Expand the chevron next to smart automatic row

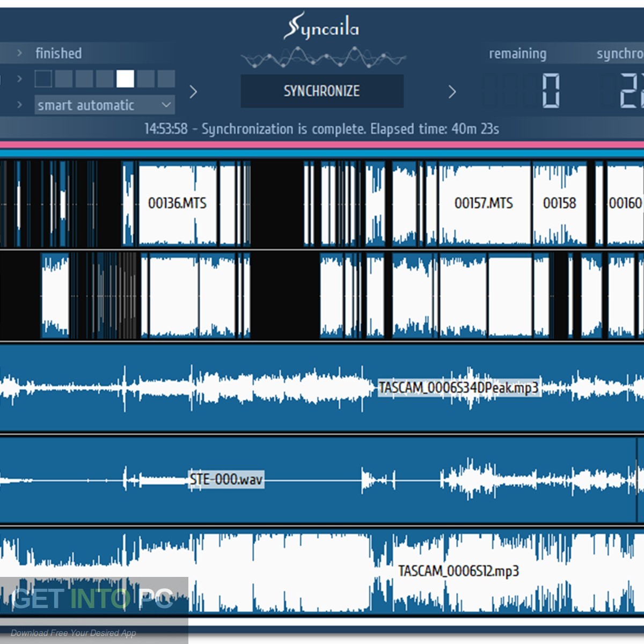pyautogui.click(x=20, y=105)
